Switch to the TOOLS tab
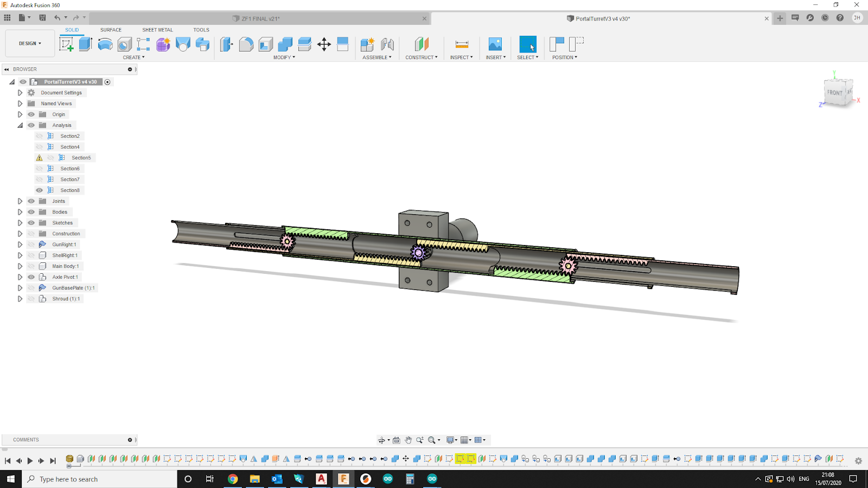The image size is (868, 488). point(201,30)
